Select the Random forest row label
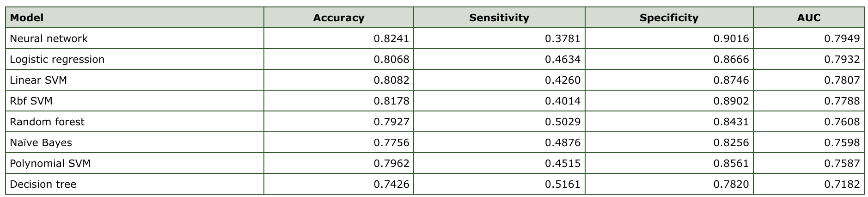Screen dimensions: 868x197 tap(47, 122)
